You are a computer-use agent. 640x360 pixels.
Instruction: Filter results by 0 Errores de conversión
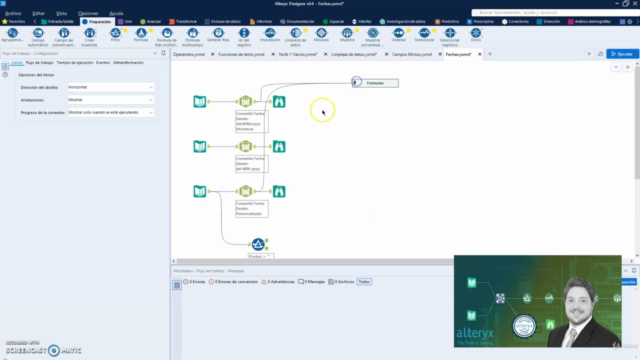tap(233, 282)
